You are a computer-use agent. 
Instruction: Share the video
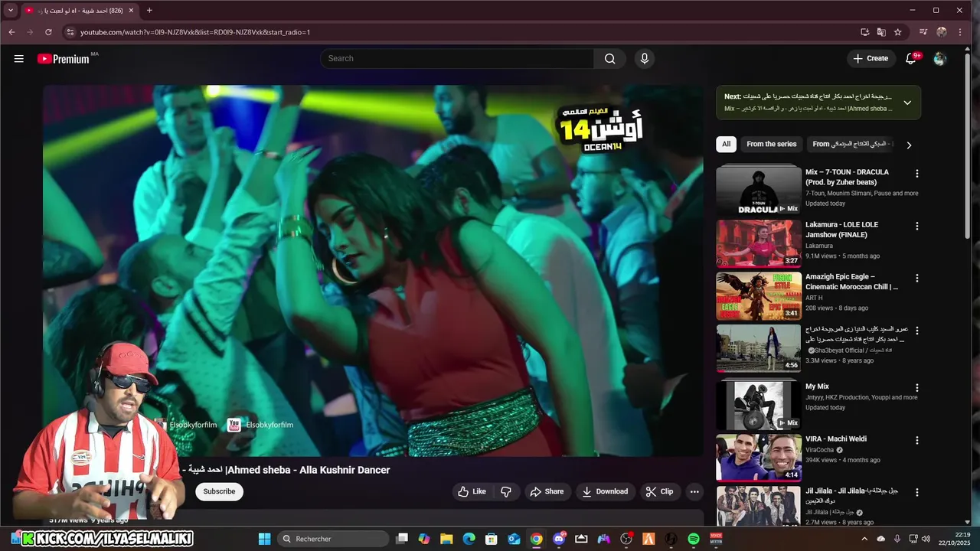pyautogui.click(x=547, y=491)
